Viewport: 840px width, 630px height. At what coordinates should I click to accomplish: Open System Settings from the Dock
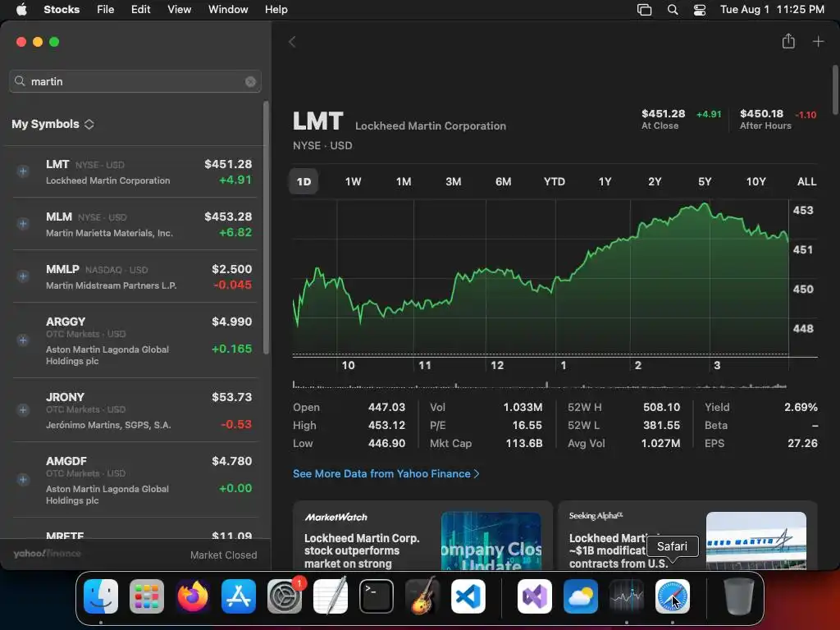coord(285,596)
